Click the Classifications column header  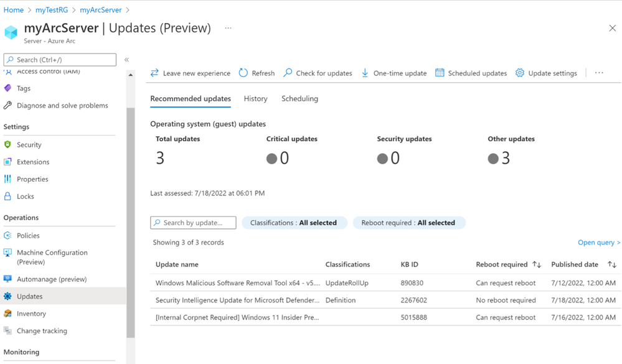pyautogui.click(x=347, y=264)
